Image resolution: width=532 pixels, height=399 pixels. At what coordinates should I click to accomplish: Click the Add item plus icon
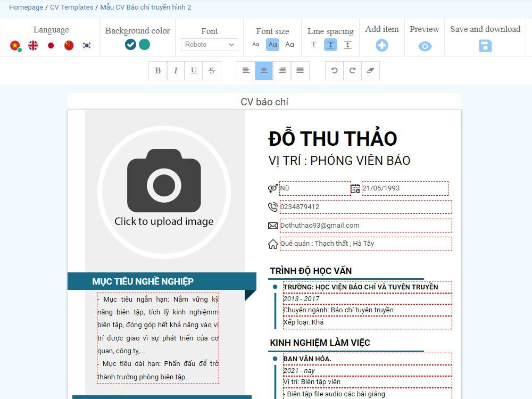coord(382,45)
